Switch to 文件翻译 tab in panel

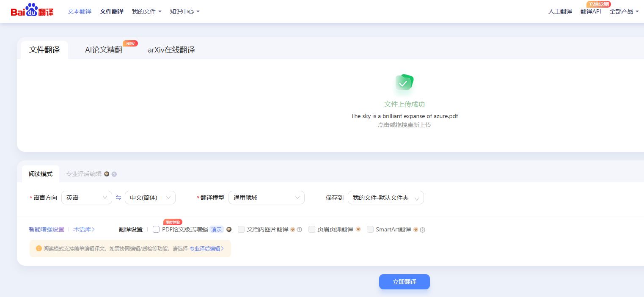coord(44,50)
